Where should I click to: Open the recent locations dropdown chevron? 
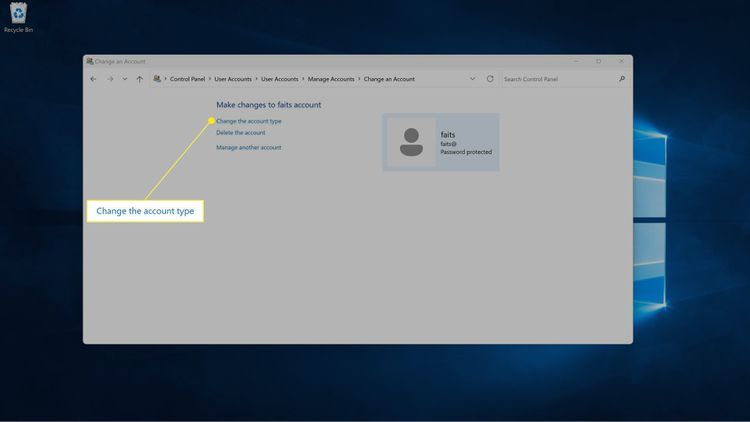(x=124, y=79)
